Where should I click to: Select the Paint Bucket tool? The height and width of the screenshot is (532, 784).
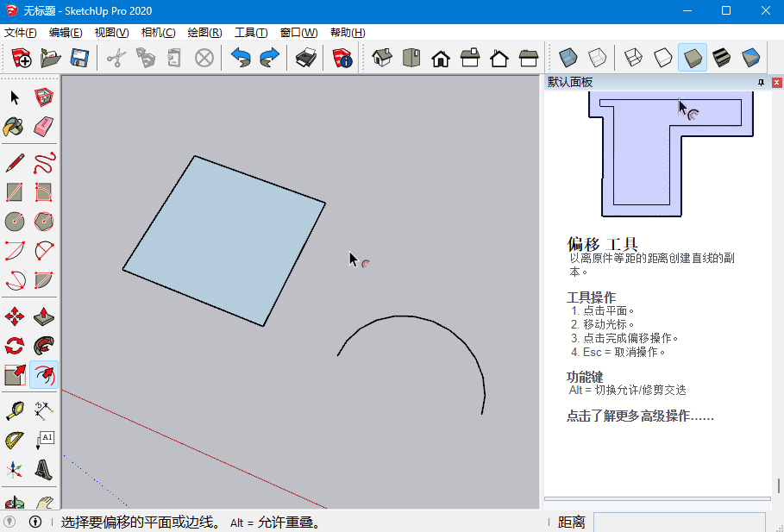click(15, 128)
